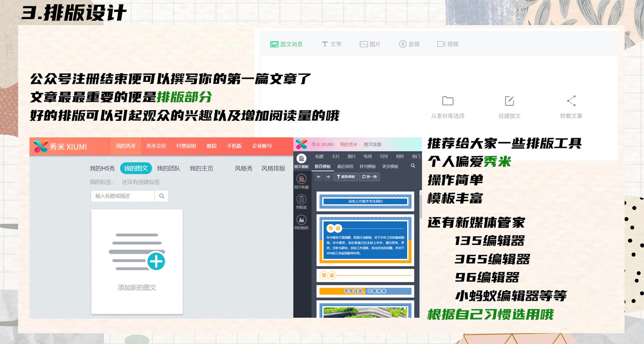Focus the 输入标题或描述 search field

[123, 196]
